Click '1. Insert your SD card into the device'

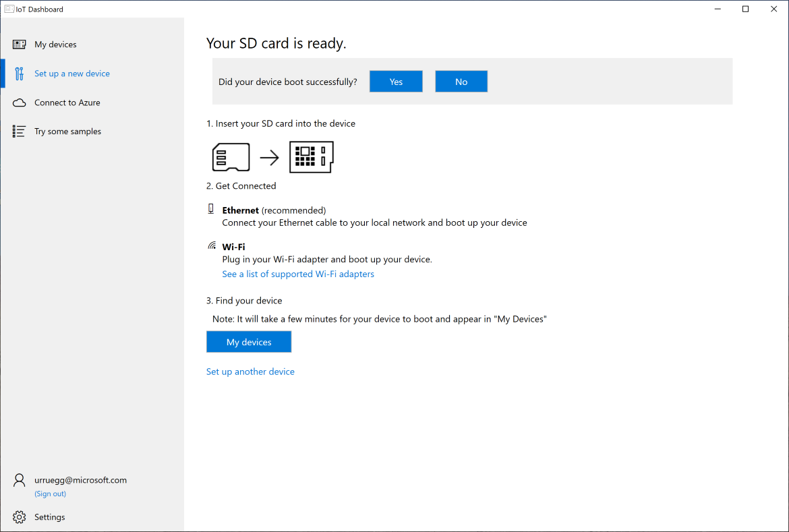(281, 123)
